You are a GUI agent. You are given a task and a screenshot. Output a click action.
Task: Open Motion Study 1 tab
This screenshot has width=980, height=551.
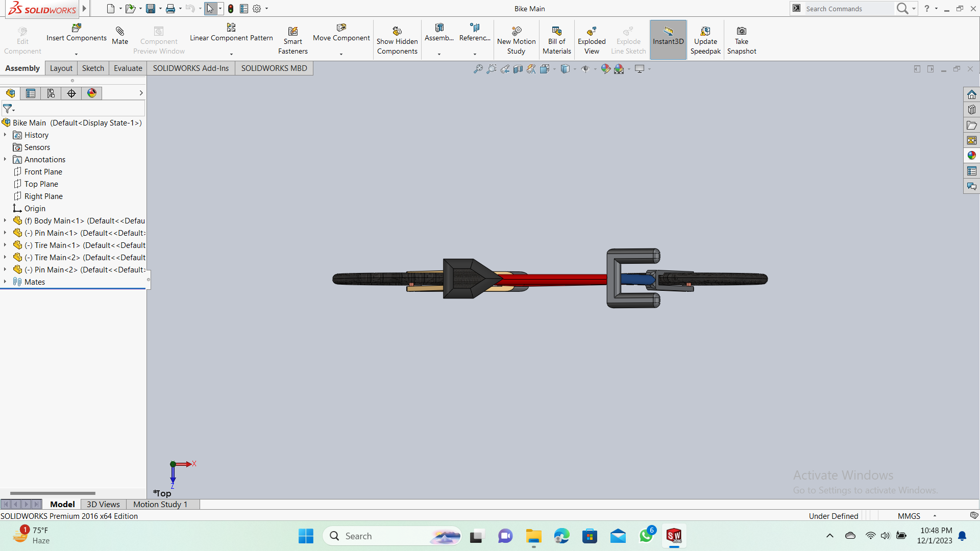[x=160, y=504]
